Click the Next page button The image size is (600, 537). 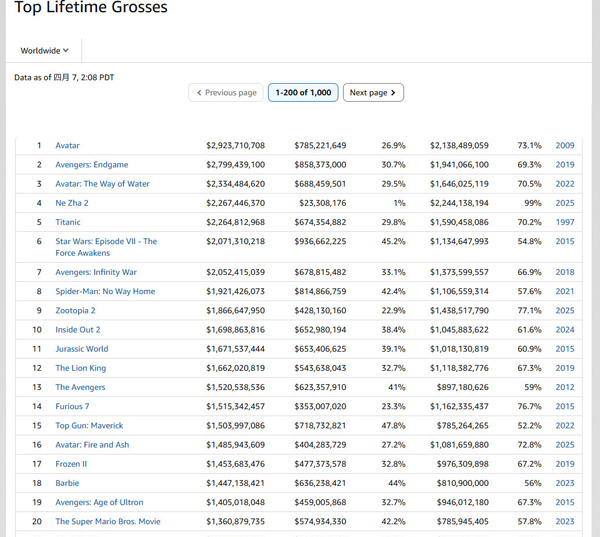[373, 93]
